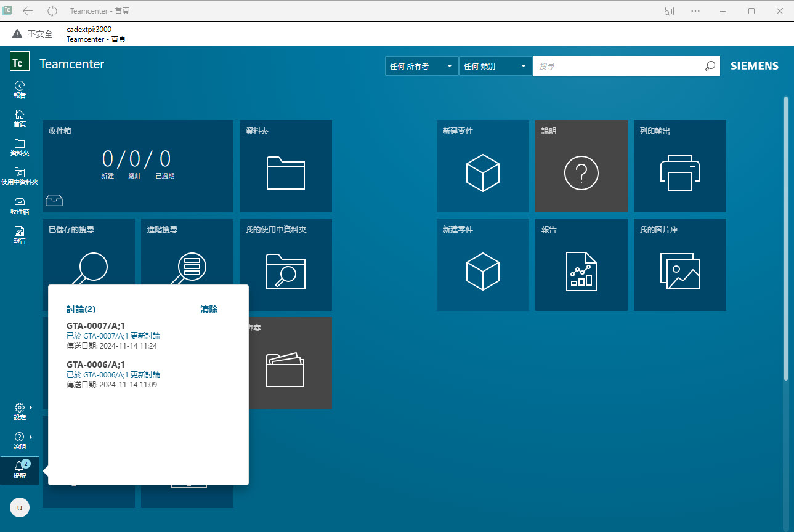This screenshot has width=794, height=532.
Task: Open the chart-icon 報告 in sidebar
Action: coord(20,235)
